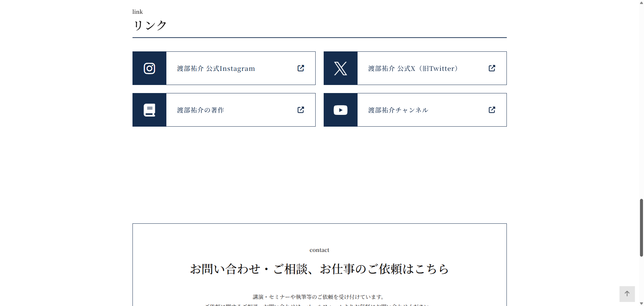Click the "contact" label text
Viewport: 644px width, 306px height.
tap(319, 250)
